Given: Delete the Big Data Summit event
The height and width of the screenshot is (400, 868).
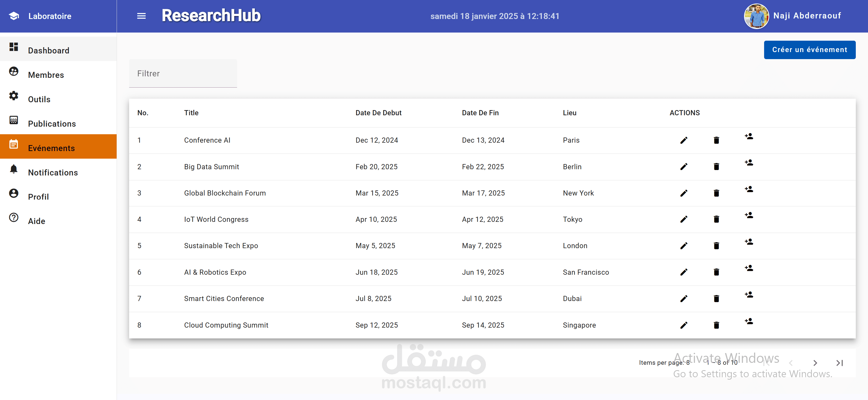Looking at the screenshot, I should [x=716, y=167].
